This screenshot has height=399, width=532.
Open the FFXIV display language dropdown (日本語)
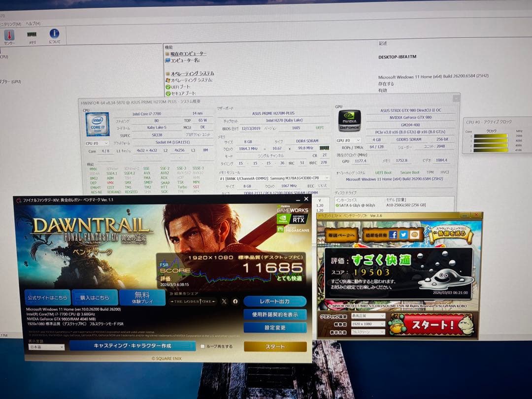[46, 347]
